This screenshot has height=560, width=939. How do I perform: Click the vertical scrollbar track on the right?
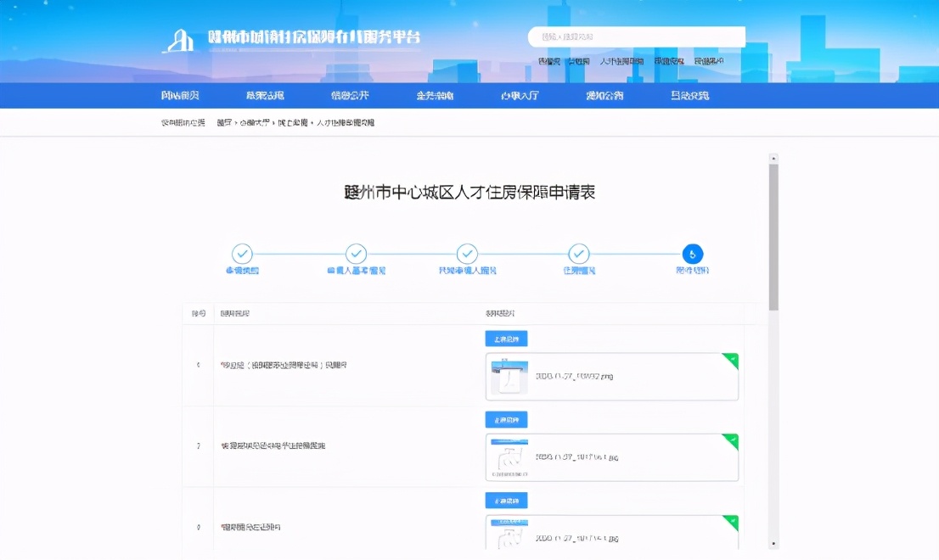click(772, 382)
